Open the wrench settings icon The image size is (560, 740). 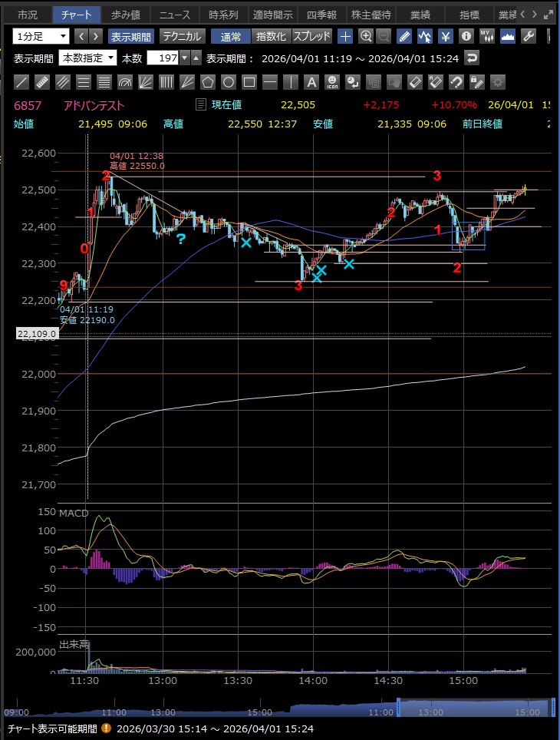click(x=528, y=36)
